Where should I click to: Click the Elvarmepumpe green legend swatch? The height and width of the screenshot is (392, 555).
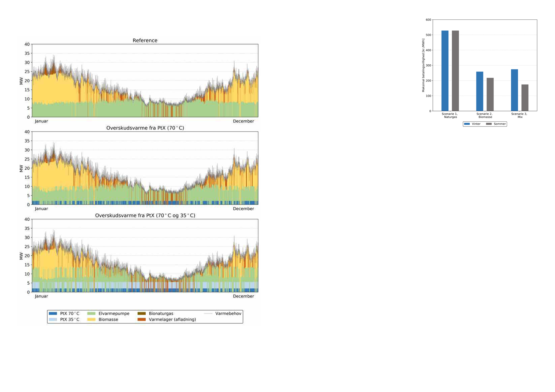(91, 314)
